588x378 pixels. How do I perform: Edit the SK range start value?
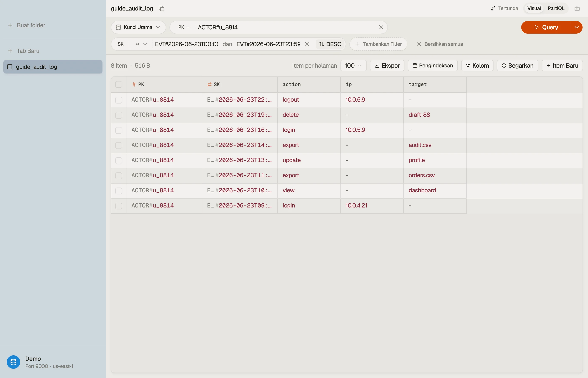[186, 44]
